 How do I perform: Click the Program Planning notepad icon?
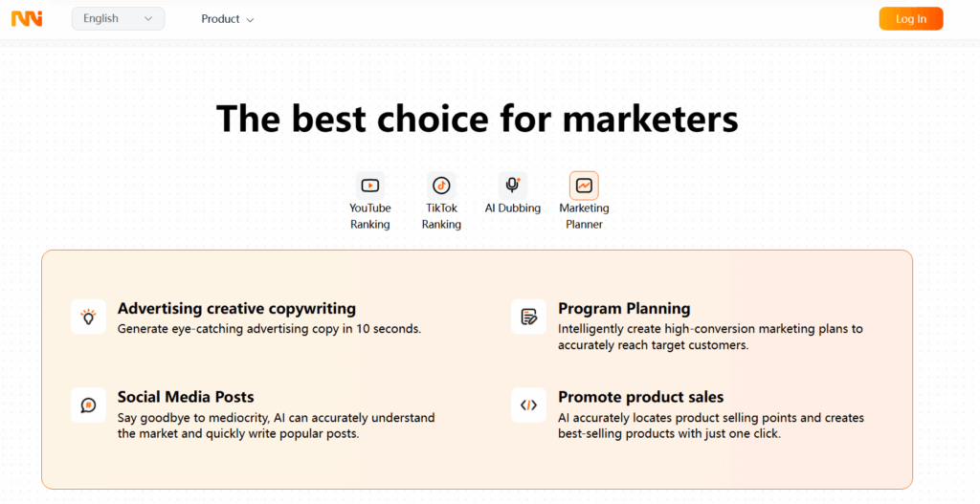click(528, 317)
